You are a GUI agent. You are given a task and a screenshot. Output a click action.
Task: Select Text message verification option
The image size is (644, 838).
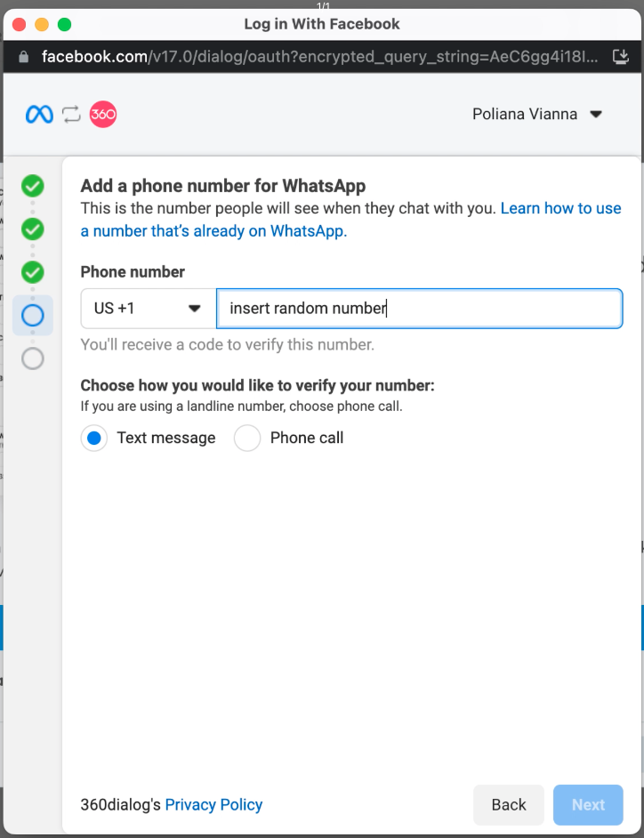pos(94,439)
